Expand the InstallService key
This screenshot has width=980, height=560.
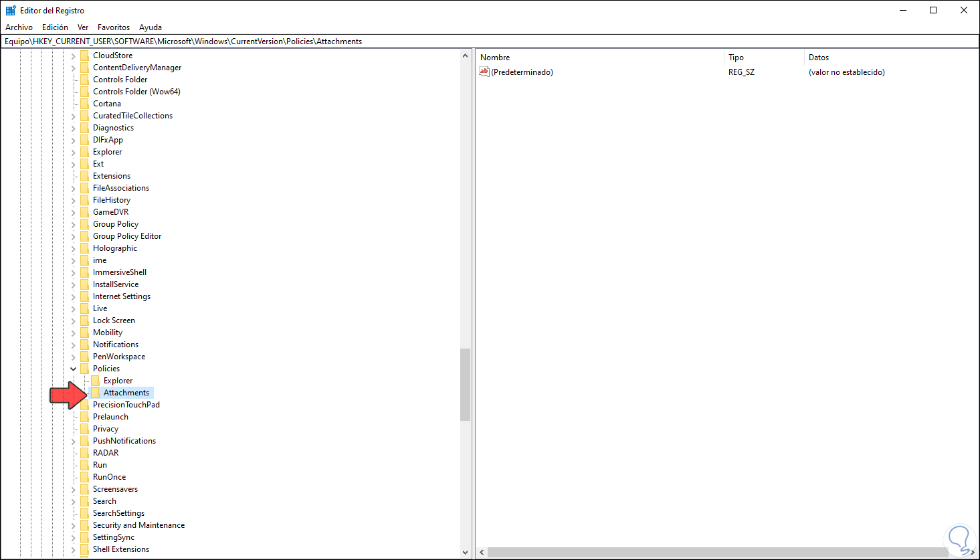[74, 284]
